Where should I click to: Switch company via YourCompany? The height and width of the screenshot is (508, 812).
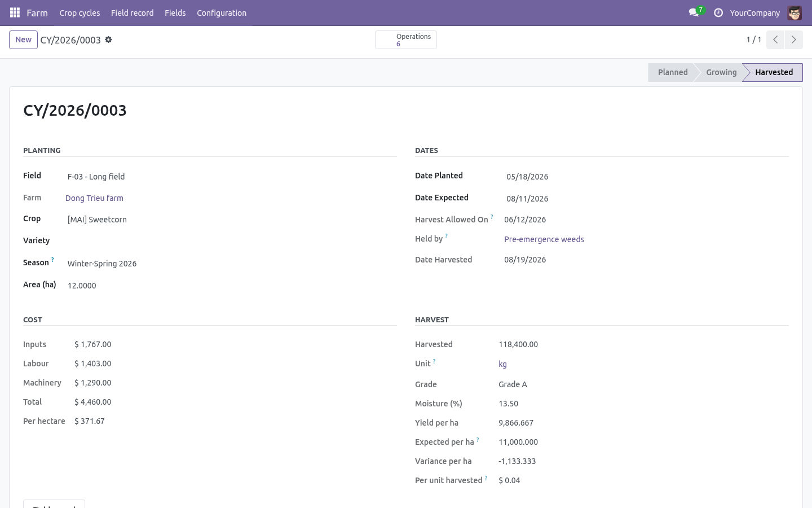coord(754,12)
